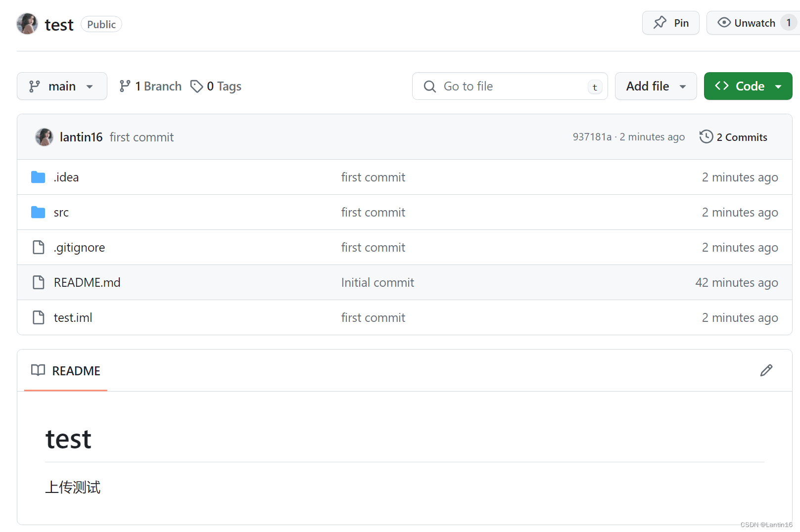Open first commit message in .idea row
Image resolution: width=800 pixels, height=532 pixels.
point(373,177)
